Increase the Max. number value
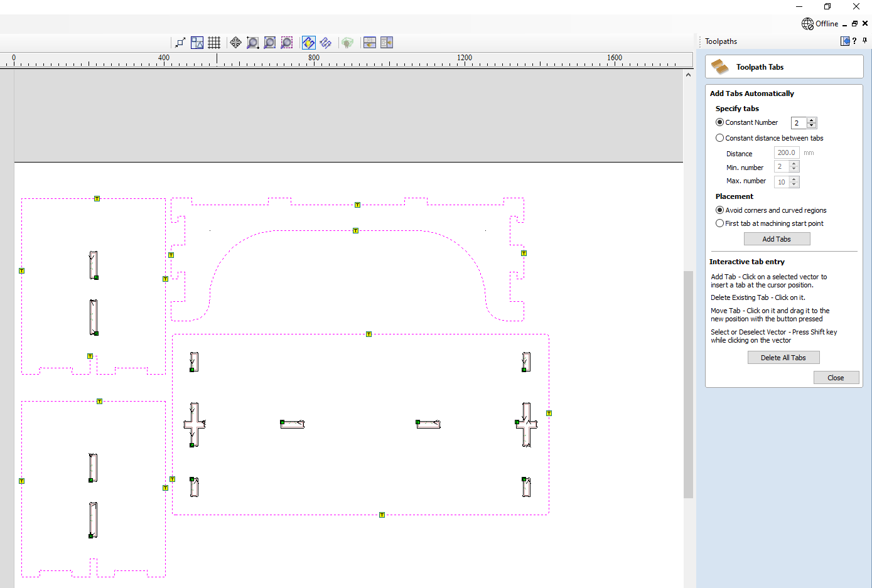 (x=794, y=179)
